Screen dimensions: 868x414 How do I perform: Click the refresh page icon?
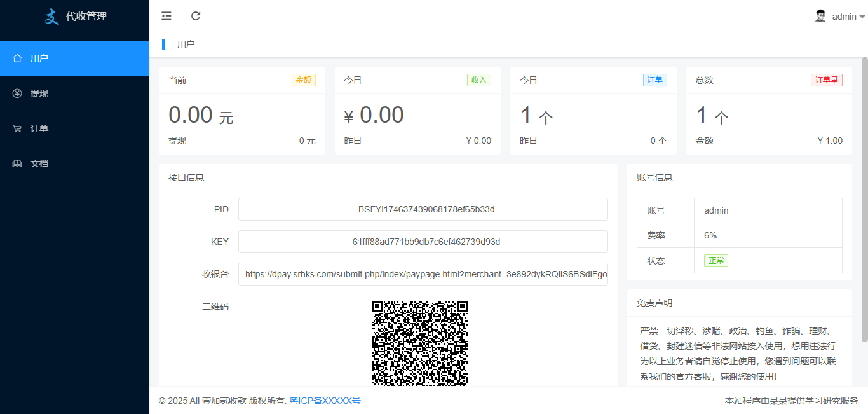(196, 16)
